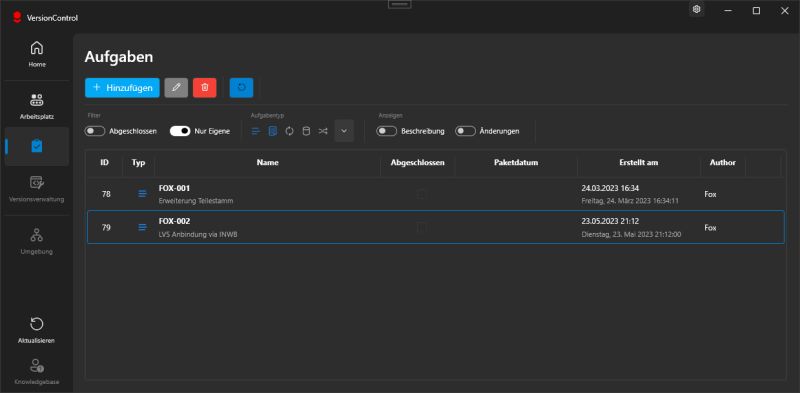
Task: Click description Erweiterung Teilestamm
Action: click(x=196, y=201)
